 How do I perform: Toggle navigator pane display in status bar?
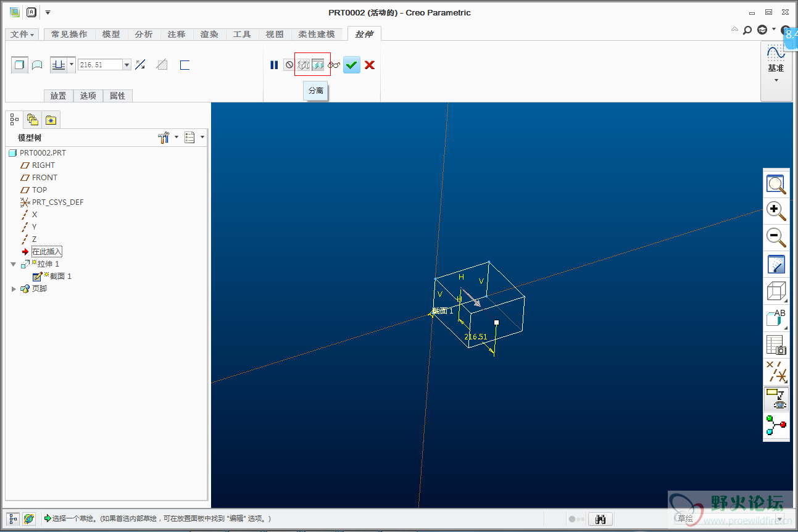(x=13, y=519)
